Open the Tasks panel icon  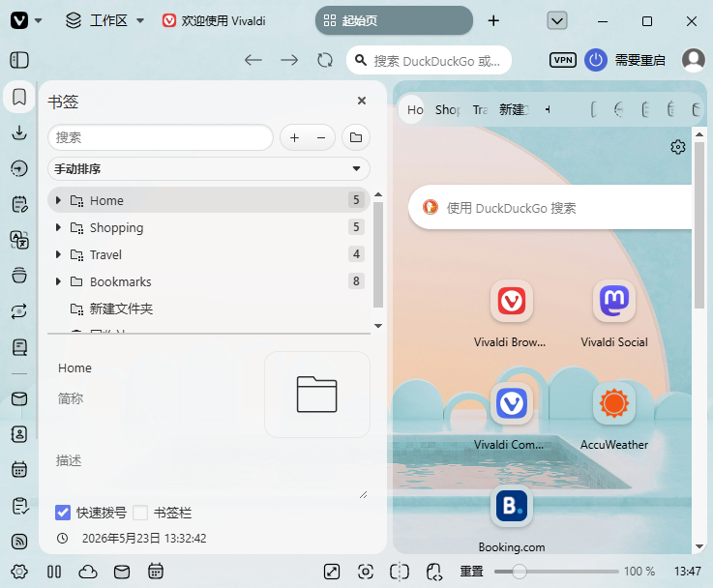coord(19,506)
